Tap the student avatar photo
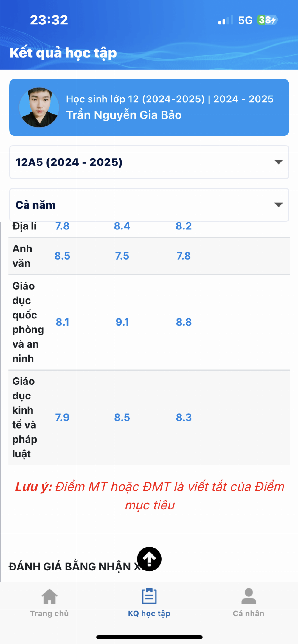This screenshot has height=644, width=298. tap(39, 107)
